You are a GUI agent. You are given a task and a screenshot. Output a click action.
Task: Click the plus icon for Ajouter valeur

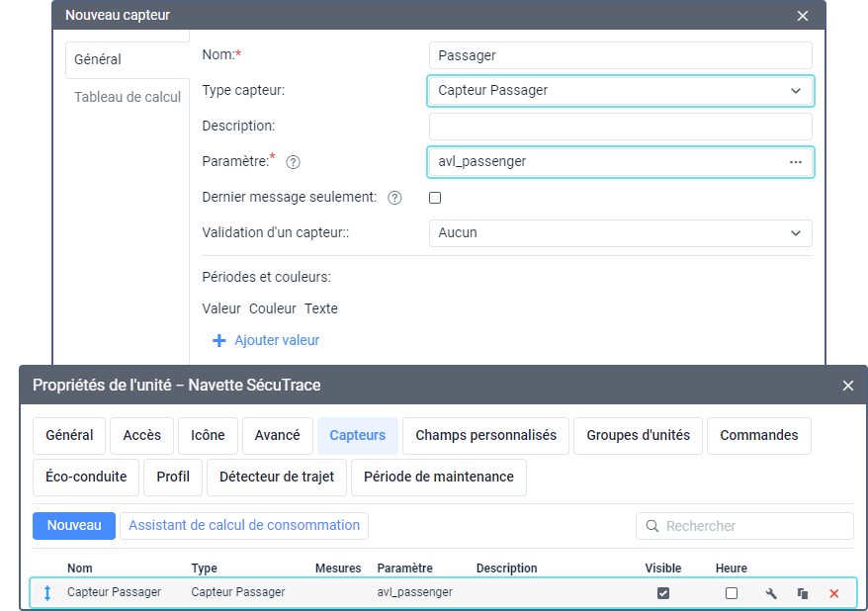219,340
